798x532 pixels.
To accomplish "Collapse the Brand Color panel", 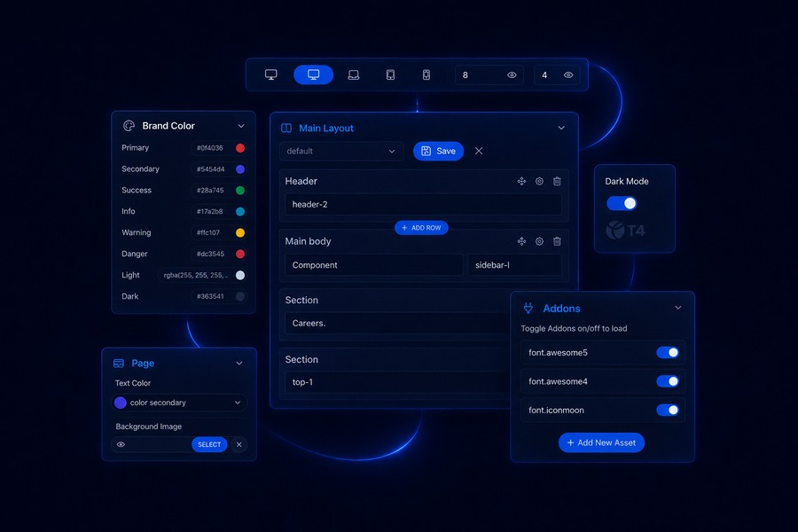I will point(241,126).
